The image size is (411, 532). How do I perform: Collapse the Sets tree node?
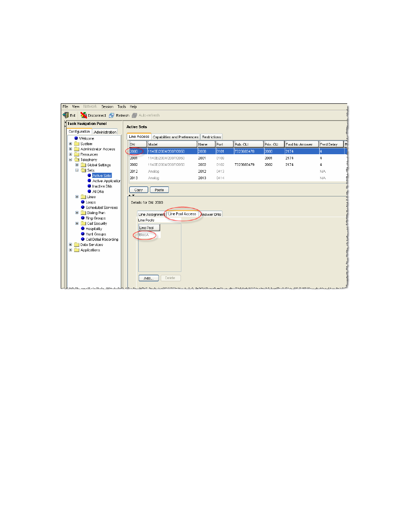pyautogui.click(x=77, y=170)
